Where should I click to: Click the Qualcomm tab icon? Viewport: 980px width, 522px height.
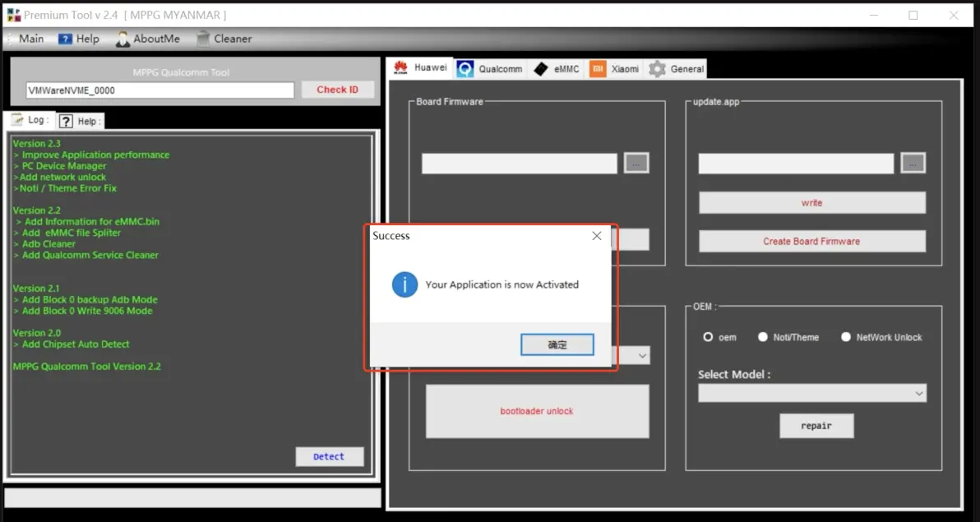pyautogui.click(x=465, y=69)
